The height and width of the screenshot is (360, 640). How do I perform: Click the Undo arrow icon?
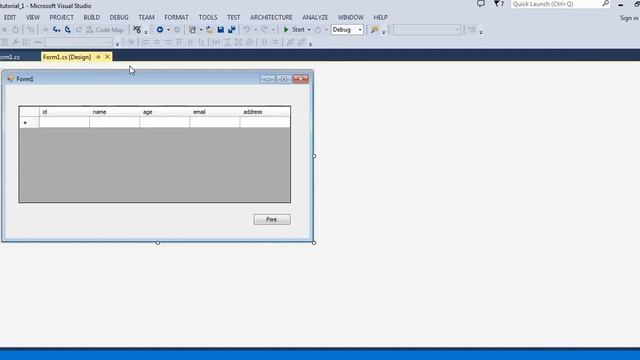(247, 30)
